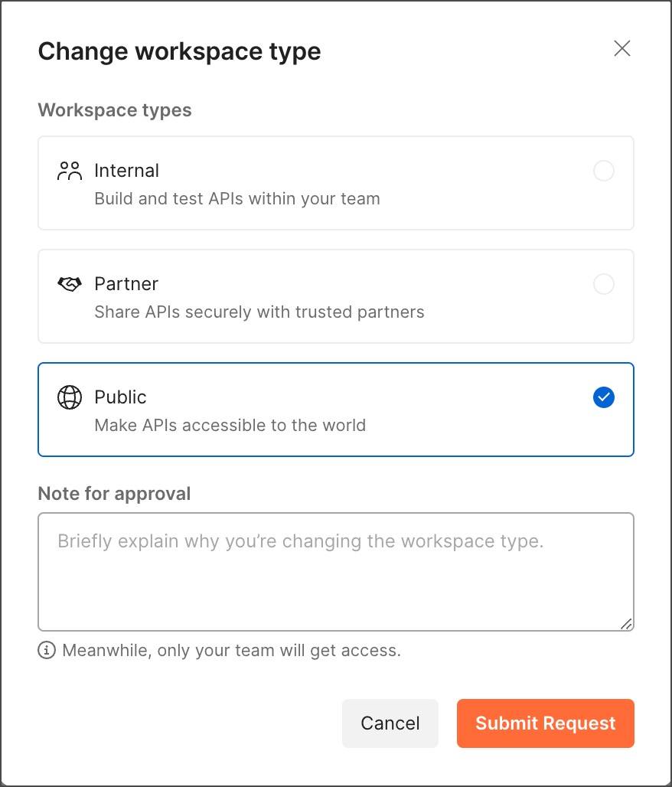Click the Public globe icon
The height and width of the screenshot is (787, 672).
(70, 397)
